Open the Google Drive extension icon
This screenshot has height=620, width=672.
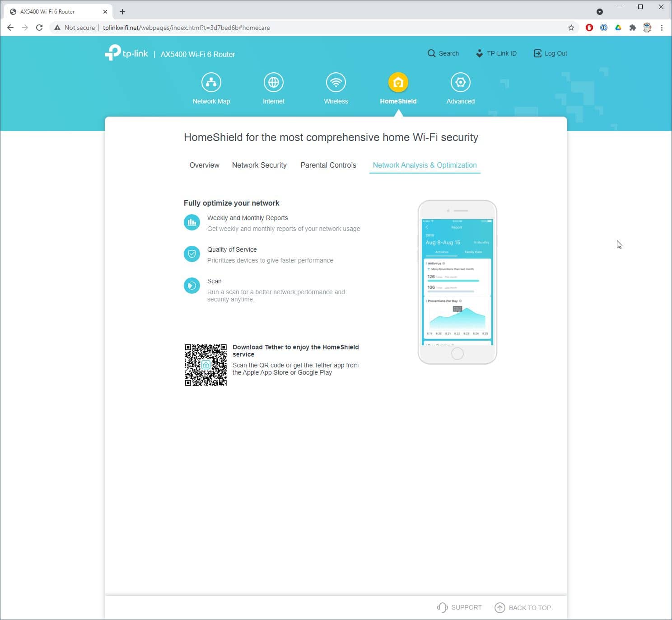[x=618, y=28]
